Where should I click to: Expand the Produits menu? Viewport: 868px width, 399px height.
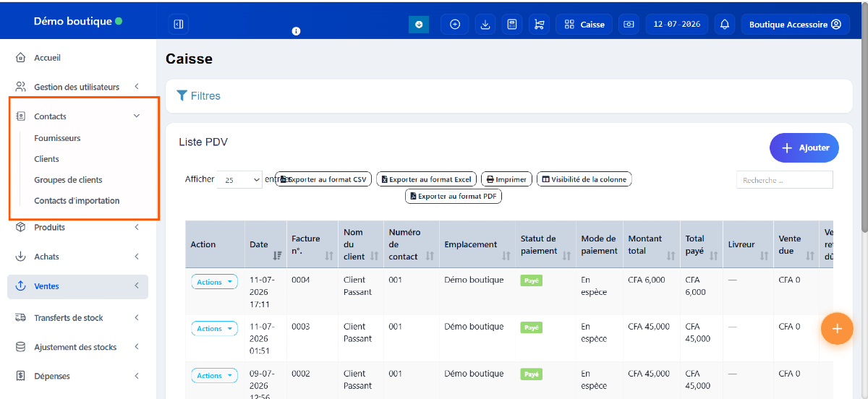tap(78, 228)
